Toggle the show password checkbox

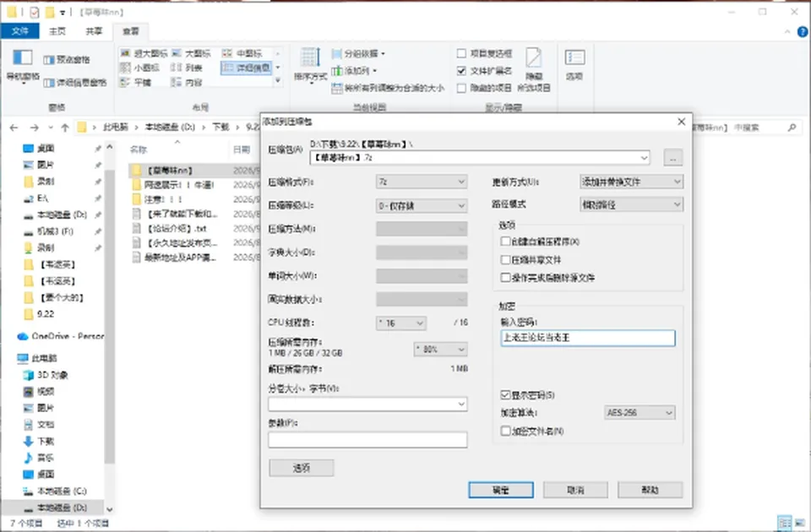click(x=505, y=395)
